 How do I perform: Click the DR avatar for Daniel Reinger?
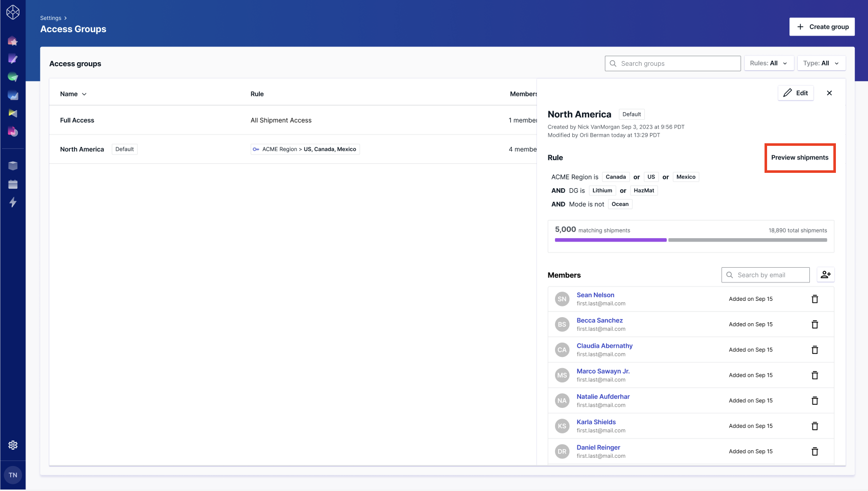[x=562, y=452]
